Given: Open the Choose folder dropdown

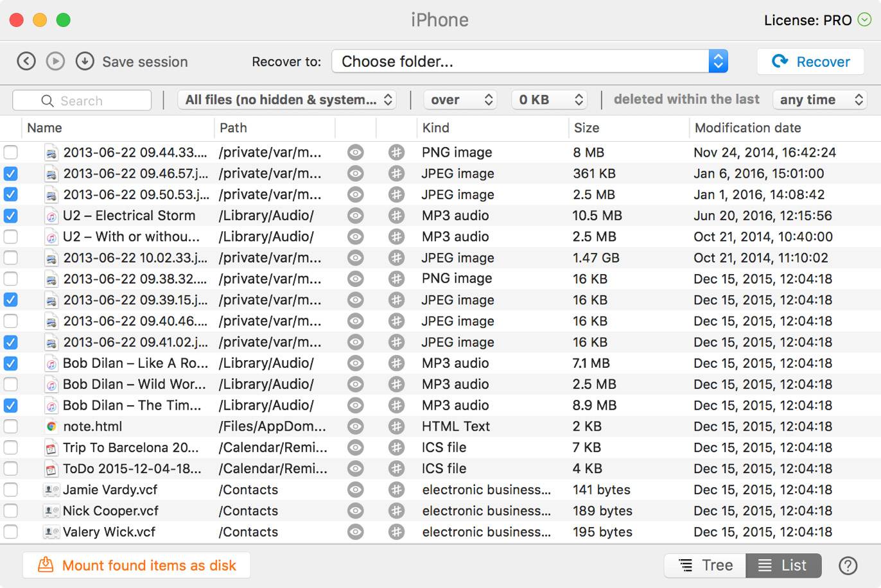Looking at the screenshot, I should [530, 62].
